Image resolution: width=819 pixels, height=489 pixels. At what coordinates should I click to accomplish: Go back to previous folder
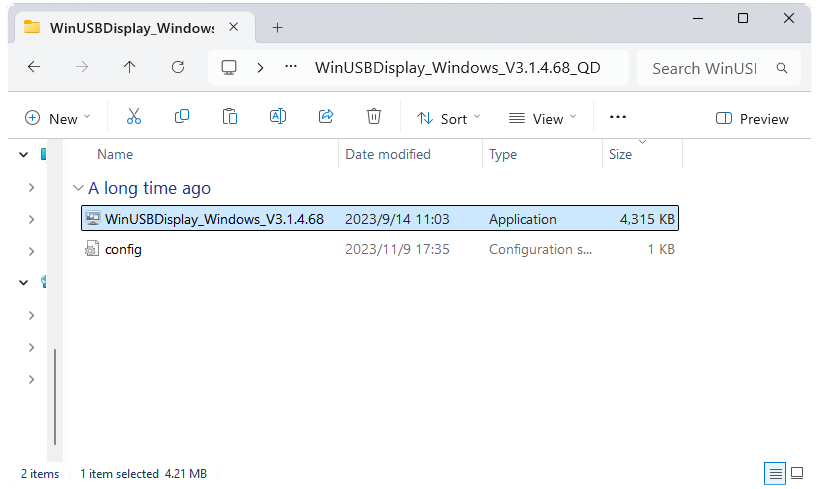tap(34, 68)
